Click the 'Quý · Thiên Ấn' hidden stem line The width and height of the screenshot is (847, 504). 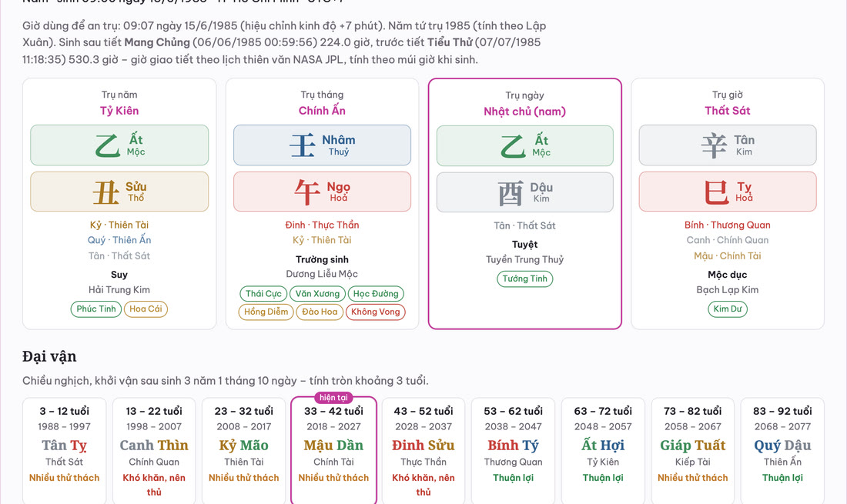[119, 240]
